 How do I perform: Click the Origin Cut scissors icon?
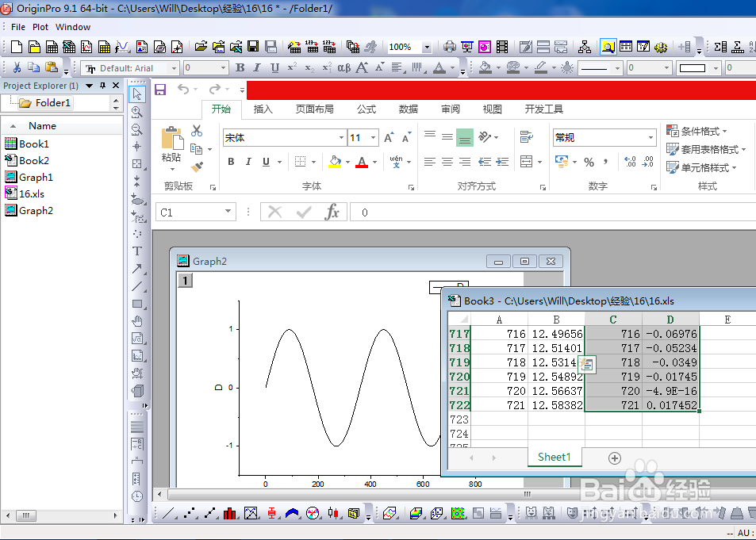click(17, 68)
